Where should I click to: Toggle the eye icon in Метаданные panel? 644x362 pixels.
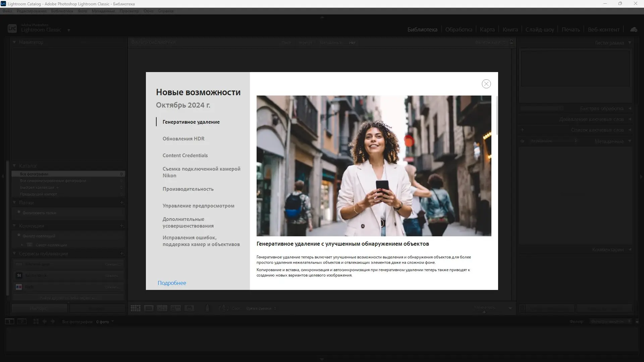tap(522, 141)
